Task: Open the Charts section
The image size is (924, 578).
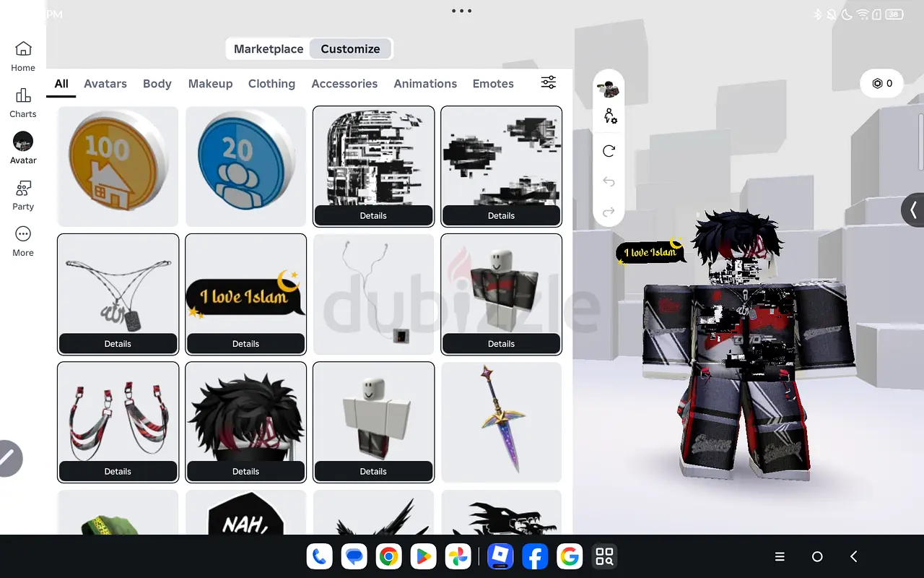Action: pyautogui.click(x=23, y=103)
